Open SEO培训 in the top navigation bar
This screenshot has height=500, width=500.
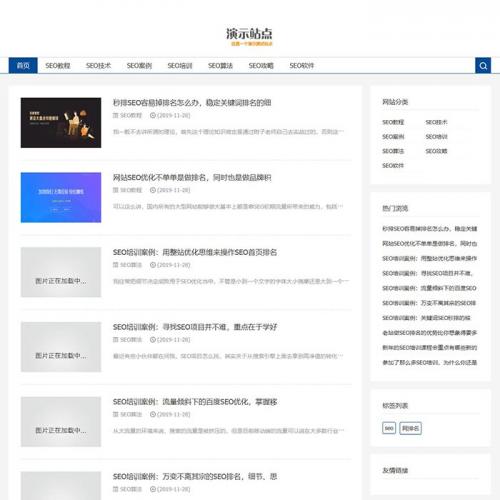point(180,66)
